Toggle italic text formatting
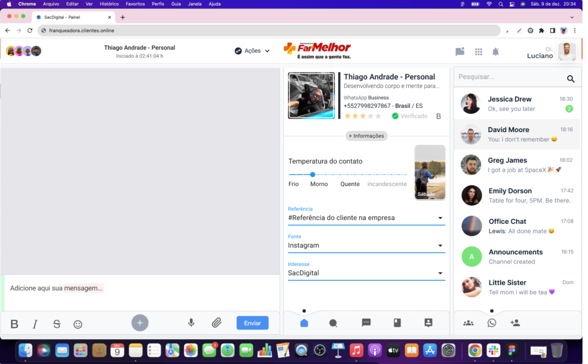Viewport: 588px width, 364px height. tap(34, 324)
